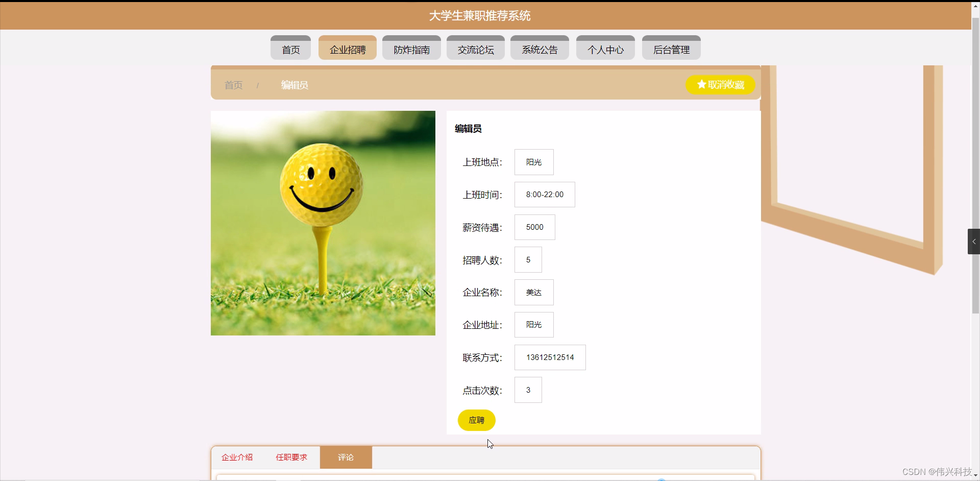Open the 防炸指南 navigation tab
Image resolution: width=980 pixels, height=481 pixels.
(x=411, y=49)
